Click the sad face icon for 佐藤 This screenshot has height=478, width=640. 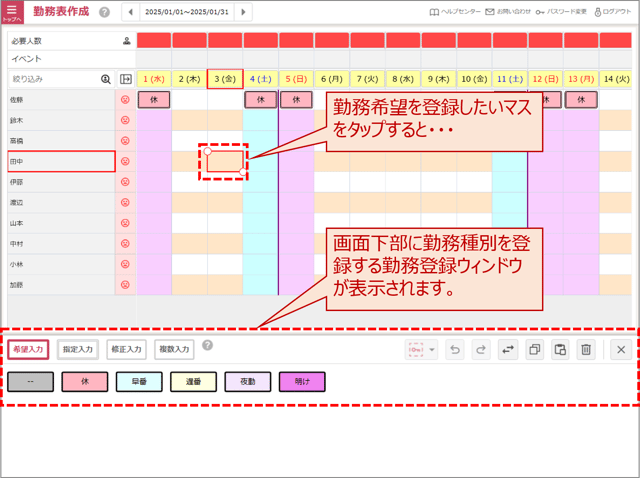125,100
